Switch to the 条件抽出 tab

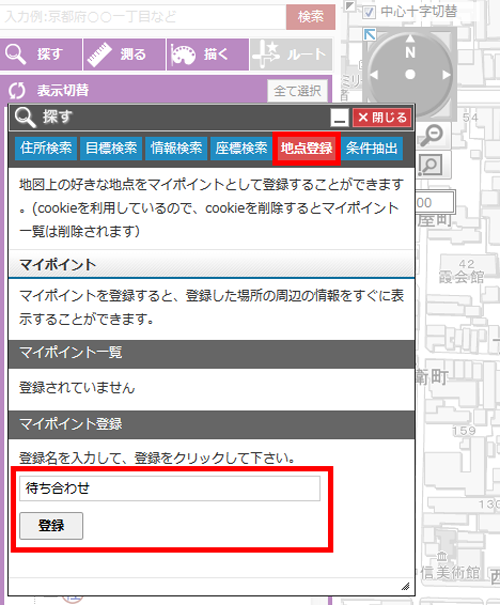372,148
